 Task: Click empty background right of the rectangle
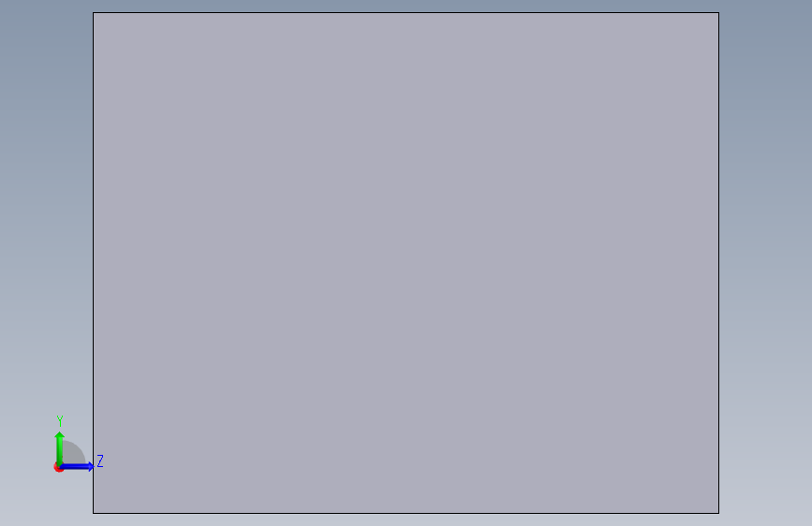click(765, 263)
